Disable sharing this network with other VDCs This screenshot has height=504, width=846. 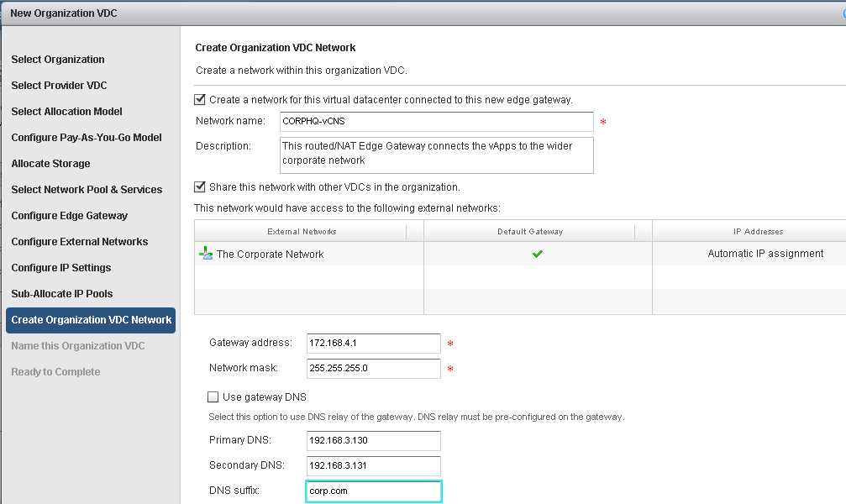tap(200, 186)
